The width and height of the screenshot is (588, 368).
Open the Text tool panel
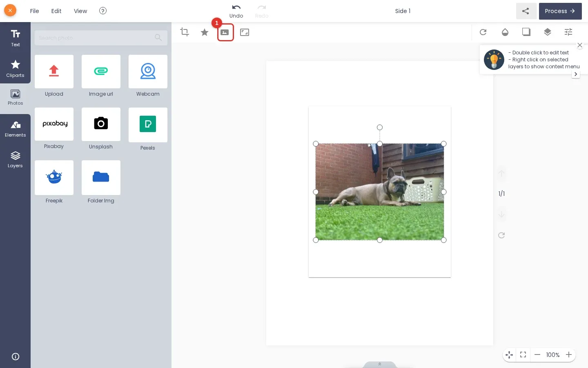15,38
